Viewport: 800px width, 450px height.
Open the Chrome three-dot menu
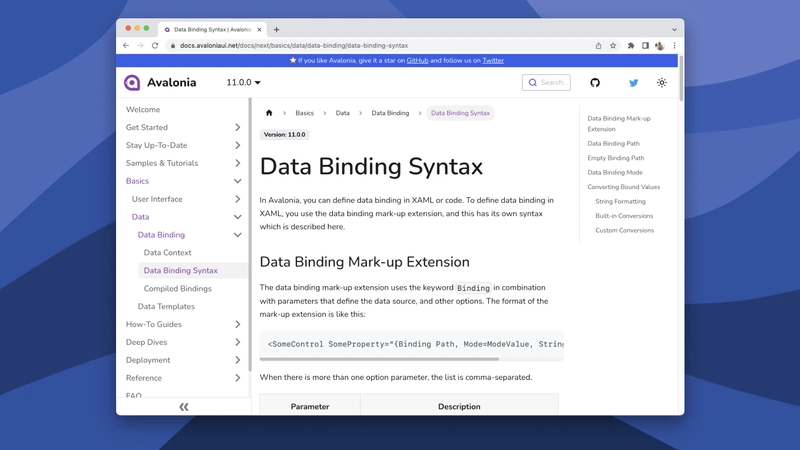tap(674, 45)
